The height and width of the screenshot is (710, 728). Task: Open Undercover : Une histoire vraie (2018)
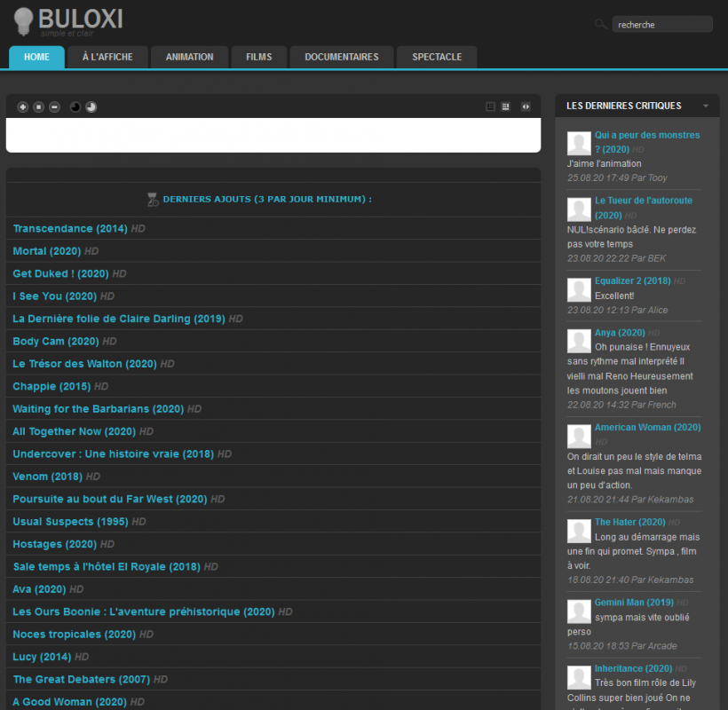(114, 454)
